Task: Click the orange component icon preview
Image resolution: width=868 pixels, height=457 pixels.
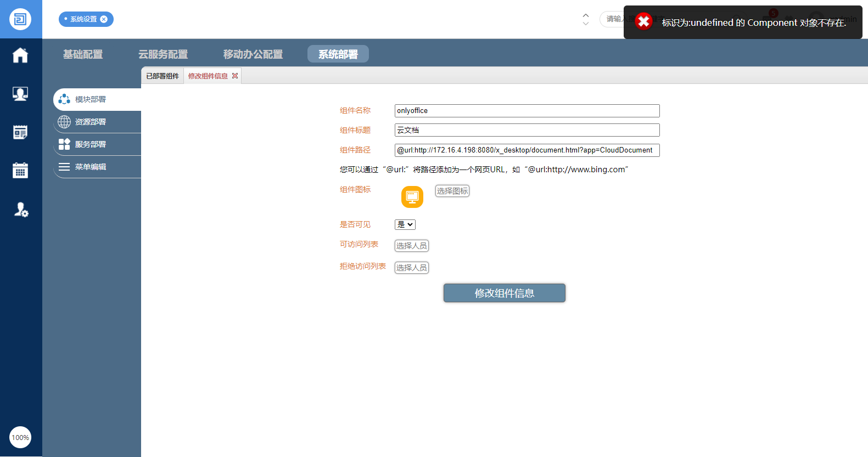Action: coord(412,197)
